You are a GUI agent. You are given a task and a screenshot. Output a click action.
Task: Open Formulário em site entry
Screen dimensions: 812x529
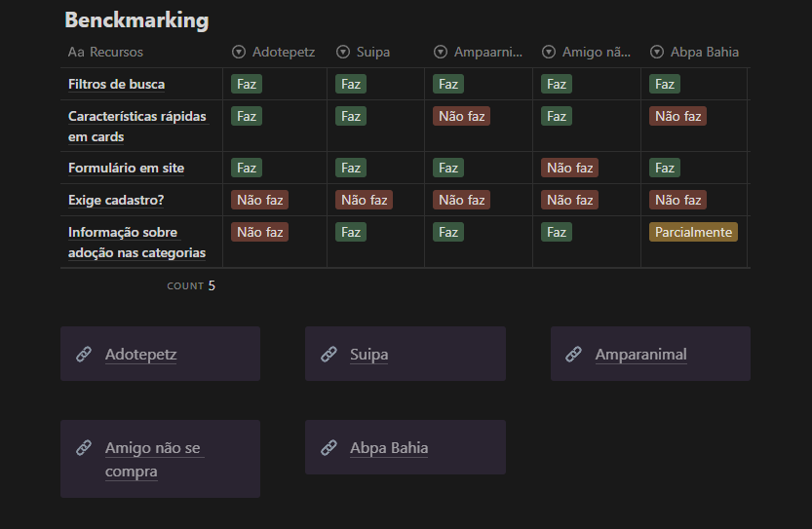click(127, 169)
